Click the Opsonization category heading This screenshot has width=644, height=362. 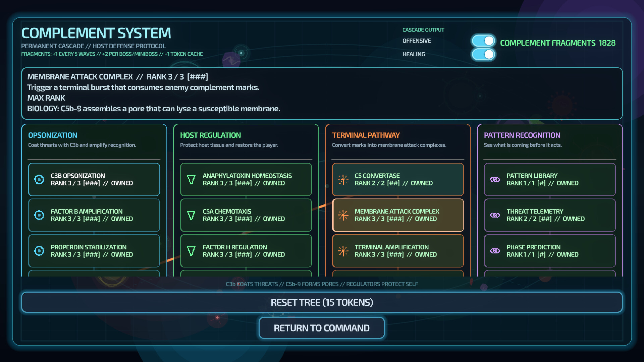(x=53, y=135)
